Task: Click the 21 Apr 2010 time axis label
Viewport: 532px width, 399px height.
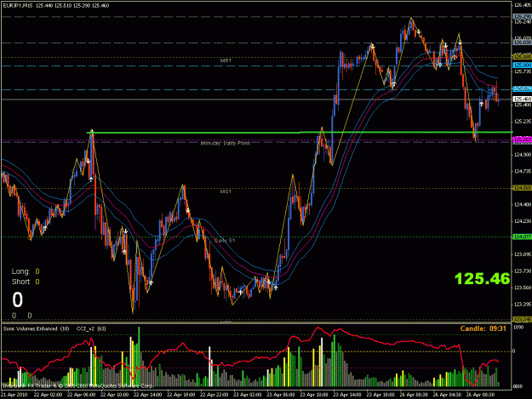Action: click(14, 395)
